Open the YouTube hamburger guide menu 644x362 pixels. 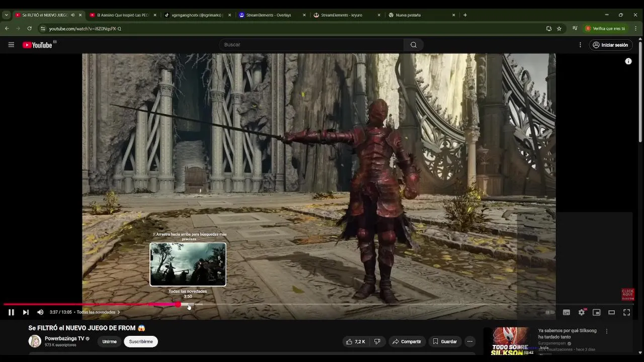tap(11, 45)
